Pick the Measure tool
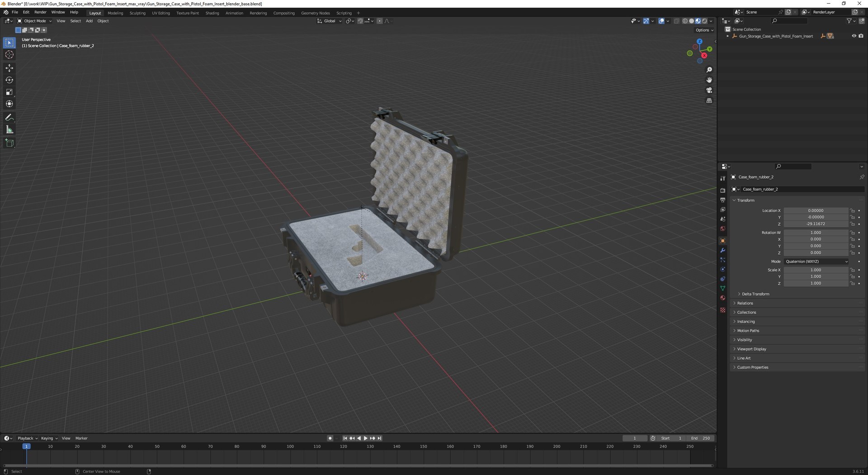The width and height of the screenshot is (868, 475). click(x=9, y=130)
